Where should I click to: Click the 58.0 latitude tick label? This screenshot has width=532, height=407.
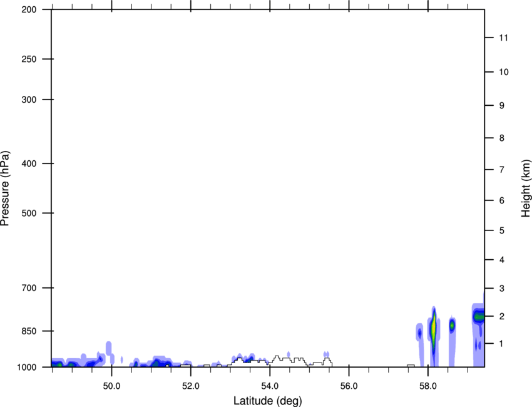[428, 386]
